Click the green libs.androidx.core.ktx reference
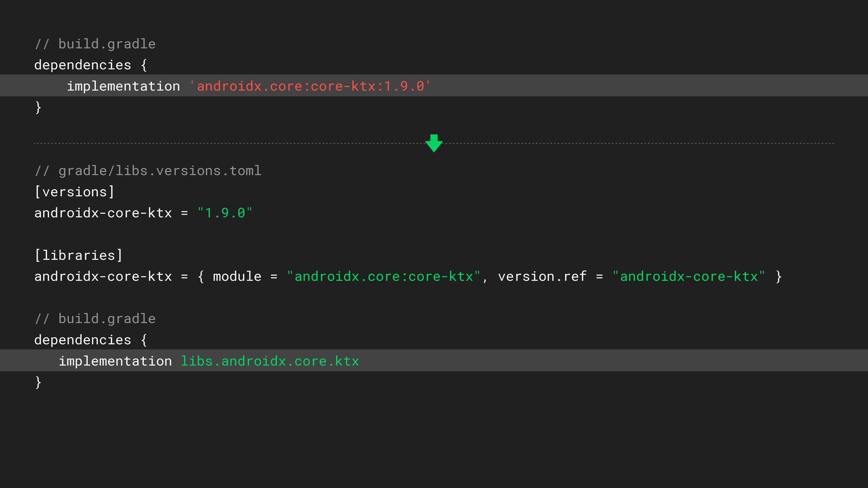 (x=270, y=361)
